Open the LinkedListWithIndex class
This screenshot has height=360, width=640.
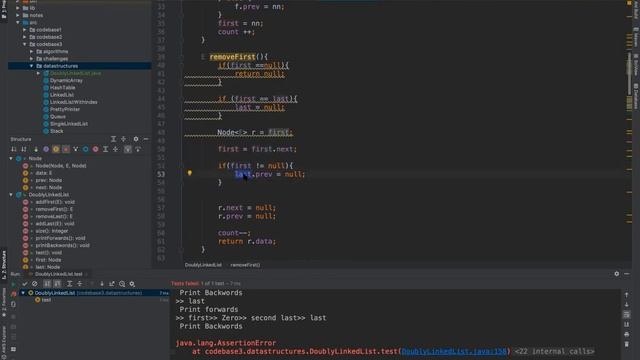pos(73,102)
